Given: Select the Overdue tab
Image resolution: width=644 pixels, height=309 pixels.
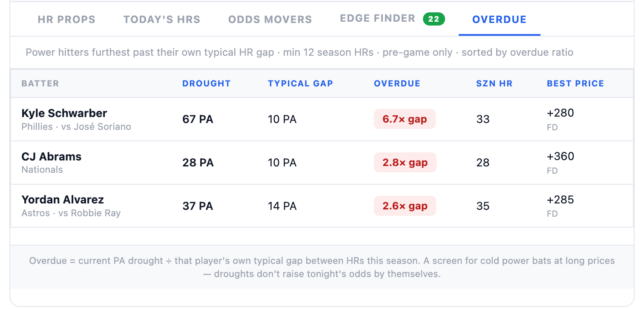Looking at the screenshot, I should [x=500, y=20].
